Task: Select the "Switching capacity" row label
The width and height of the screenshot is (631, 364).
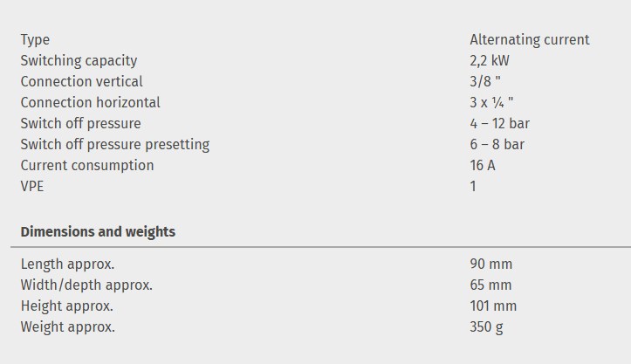Action: pyautogui.click(x=79, y=60)
